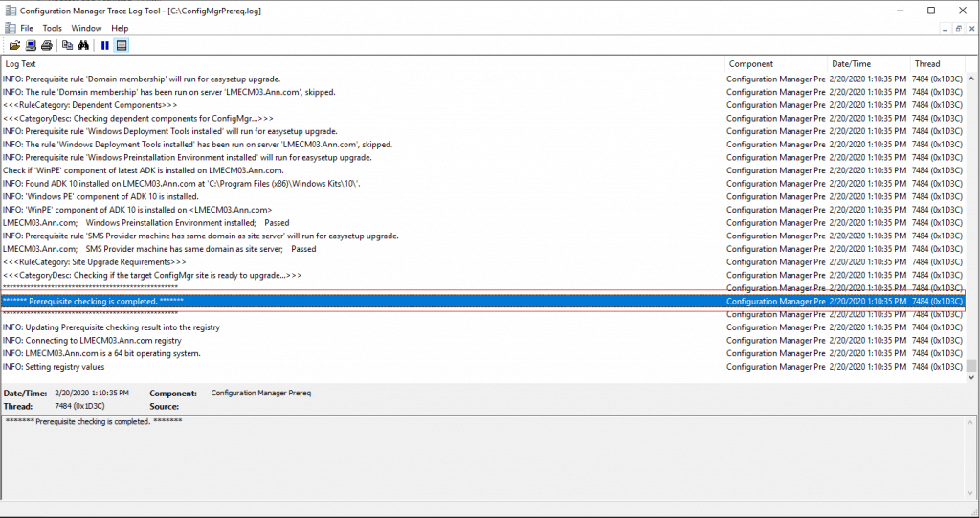
Task: Open the Tools menu
Action: (x=53, y=28)
